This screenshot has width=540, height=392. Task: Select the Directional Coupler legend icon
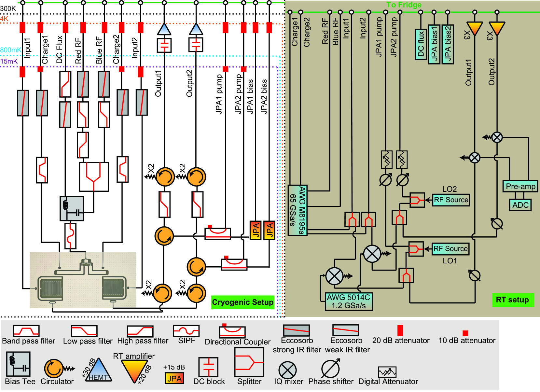click(232, 331)
